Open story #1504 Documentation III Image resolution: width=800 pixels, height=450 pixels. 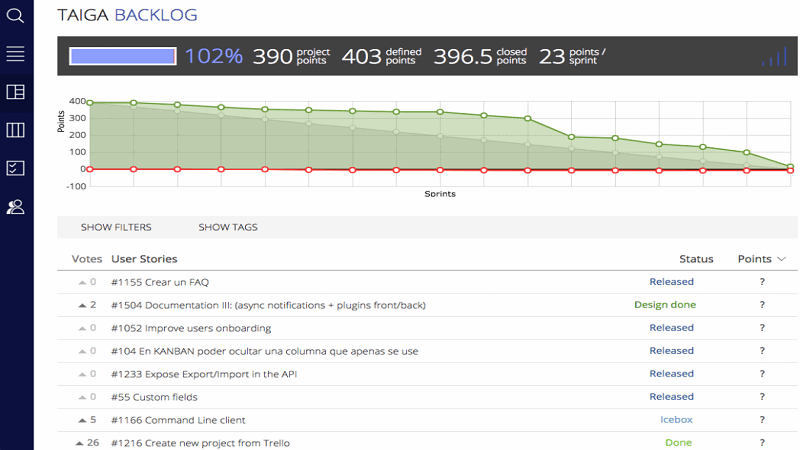268,305
